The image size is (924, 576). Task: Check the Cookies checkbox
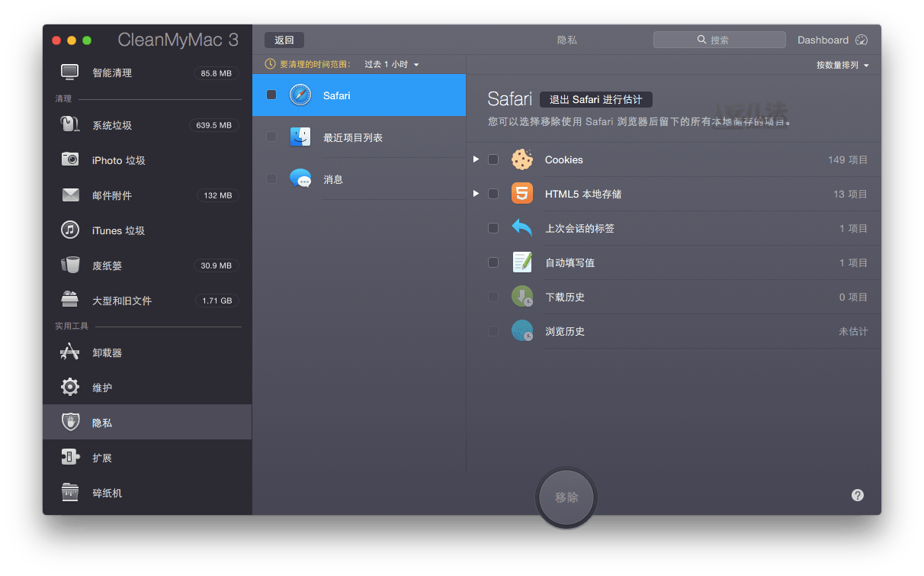tap(493, 159)
